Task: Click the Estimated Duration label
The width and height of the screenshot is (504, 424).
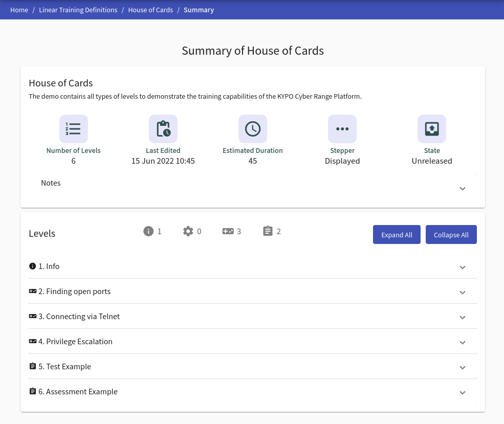Action: (253, 151)
